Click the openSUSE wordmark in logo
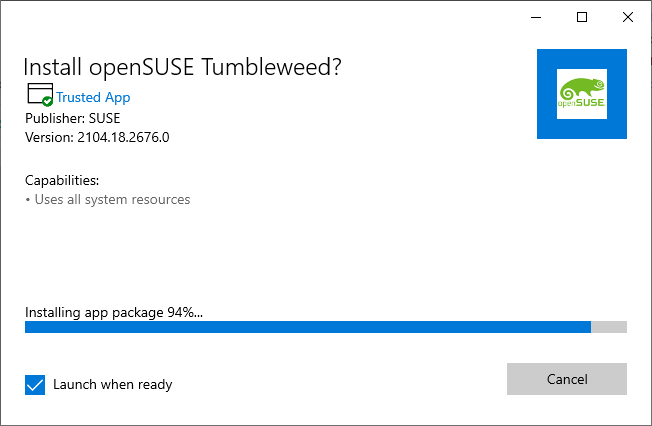 [x=581, y=103]
